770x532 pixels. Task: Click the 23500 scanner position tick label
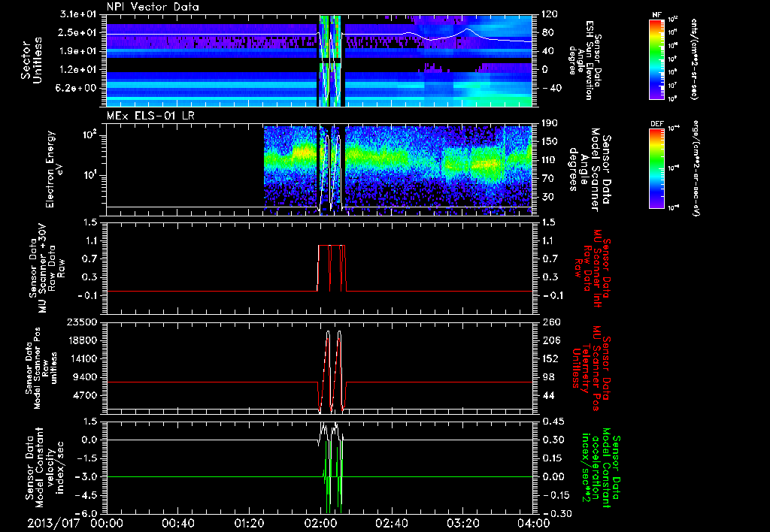click(81, 322)
